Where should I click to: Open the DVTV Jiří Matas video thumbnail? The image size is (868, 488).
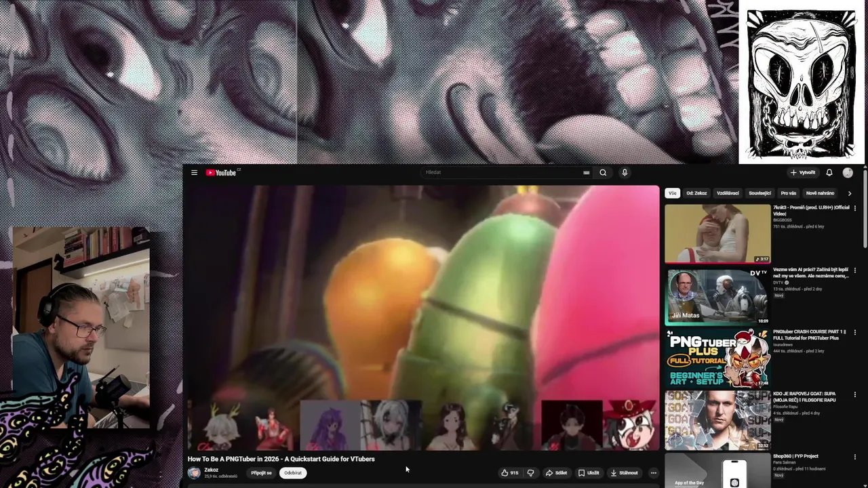click(x=717, y=296)
